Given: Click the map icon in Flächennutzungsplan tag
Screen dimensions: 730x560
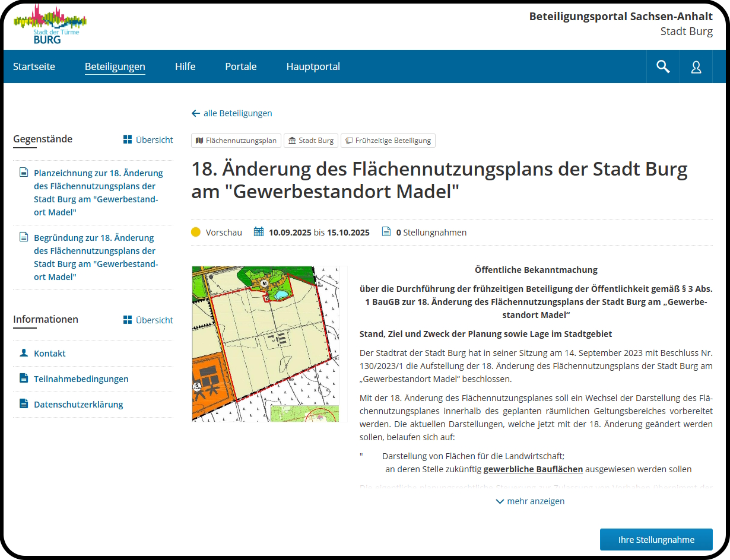Looking at the screenshot, I should click(x=199, y=141).
